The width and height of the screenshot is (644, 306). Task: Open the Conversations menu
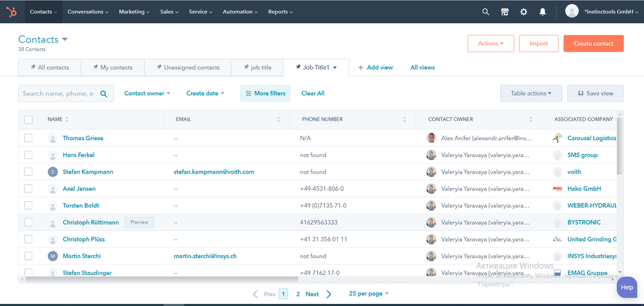88,12
